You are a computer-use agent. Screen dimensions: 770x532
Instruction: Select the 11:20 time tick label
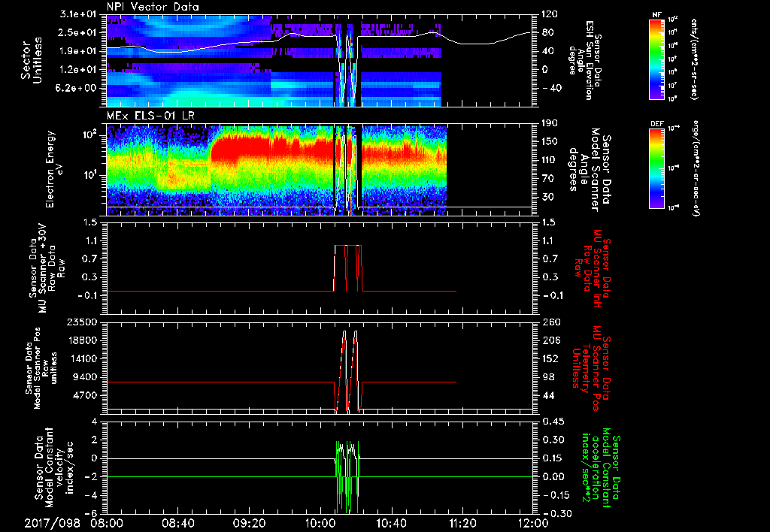(462, 523)
